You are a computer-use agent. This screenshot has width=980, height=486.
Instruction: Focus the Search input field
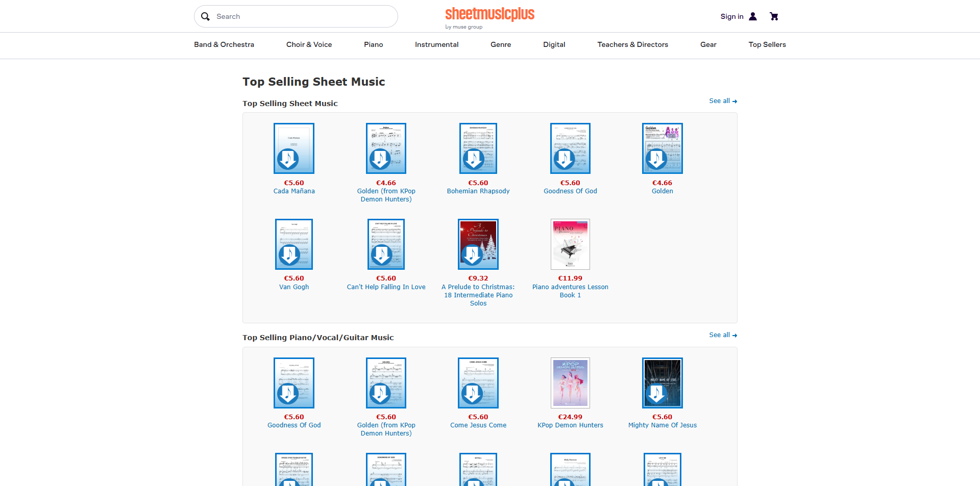[x=296, y=16]
